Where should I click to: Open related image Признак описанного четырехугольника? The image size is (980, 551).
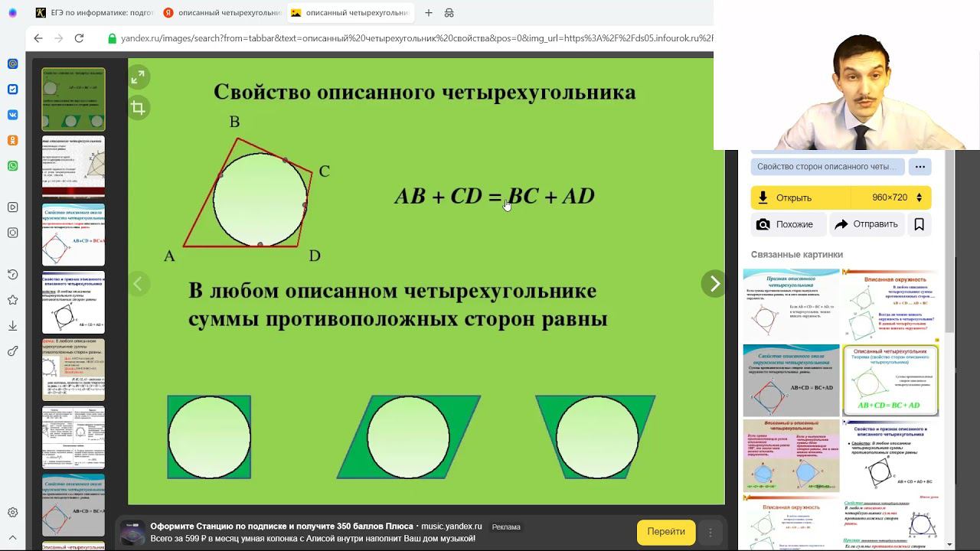coord(792,305)
